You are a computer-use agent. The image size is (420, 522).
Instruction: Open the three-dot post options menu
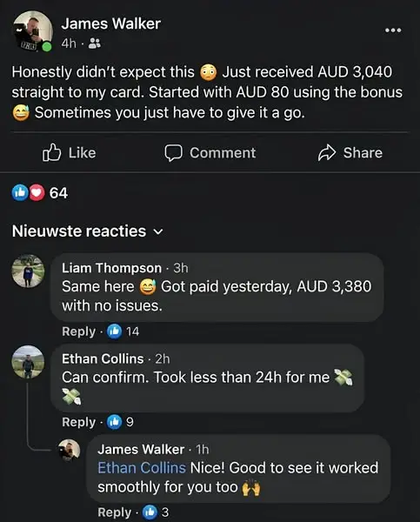tap(393, 30)
